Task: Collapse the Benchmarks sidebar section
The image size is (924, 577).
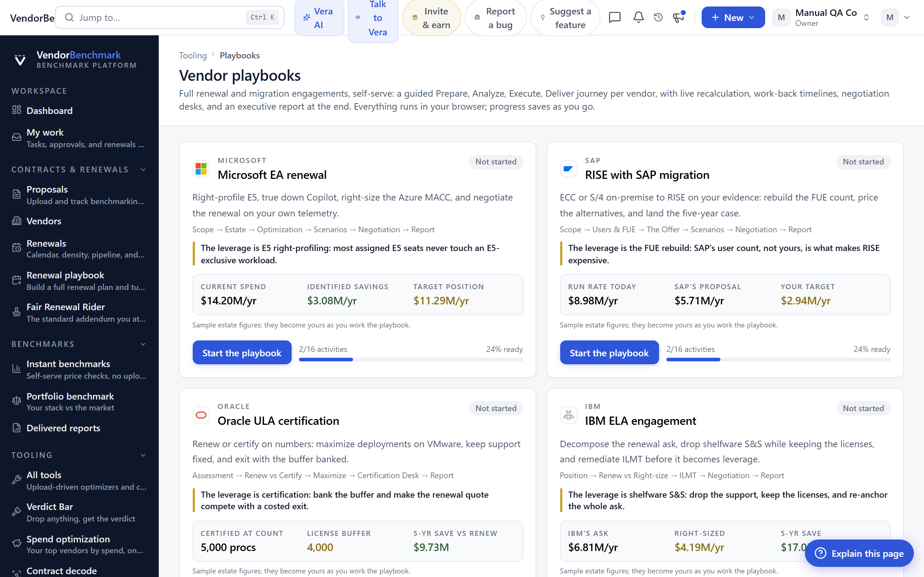Action: (143, 344)
